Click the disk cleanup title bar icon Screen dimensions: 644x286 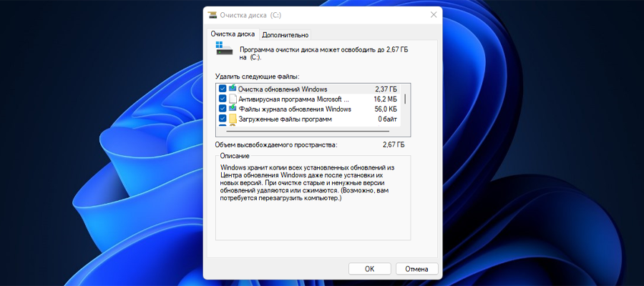(x=213, y=15)
